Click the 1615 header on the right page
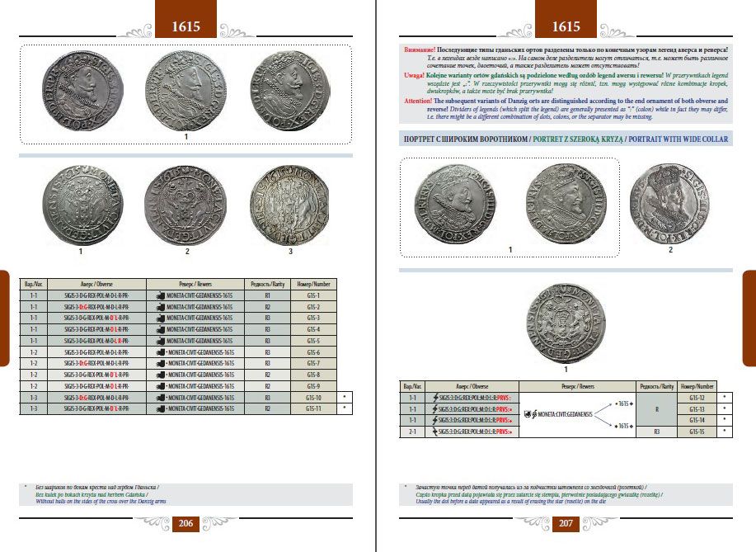Viewport: 756px width, 552px height. click(x=567, y=26)
